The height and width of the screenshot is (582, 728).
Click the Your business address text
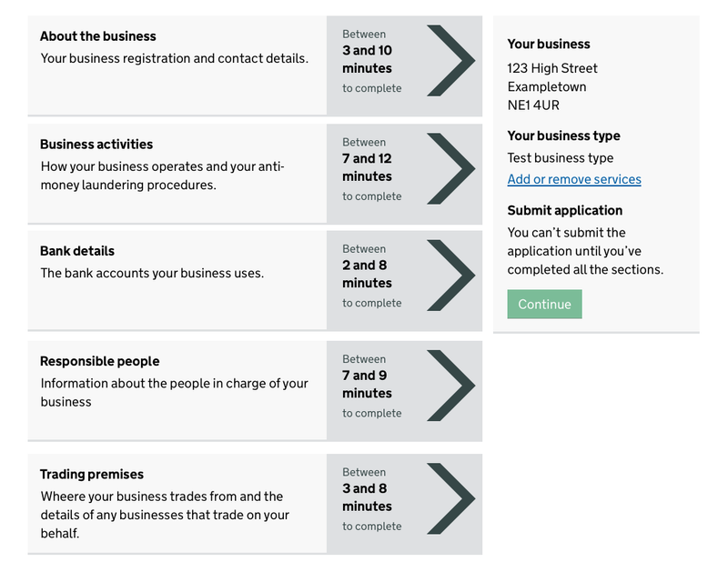click(552, 86)
